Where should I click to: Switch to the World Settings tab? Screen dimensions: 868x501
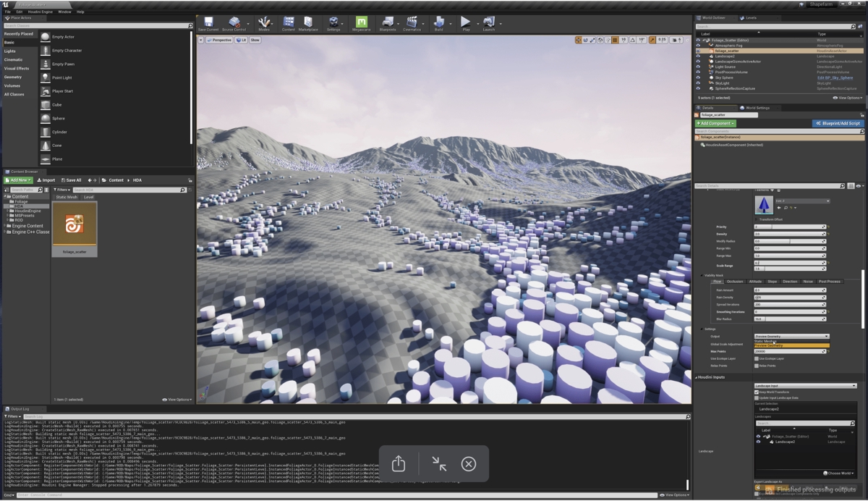pyautogui.click(x=757, y=108)
